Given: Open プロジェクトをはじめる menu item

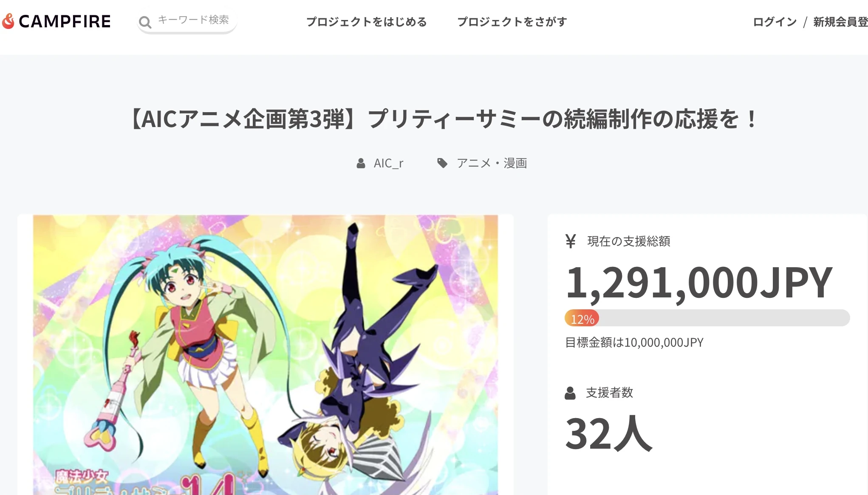Looking at the screenshot, I should point(367,22).
